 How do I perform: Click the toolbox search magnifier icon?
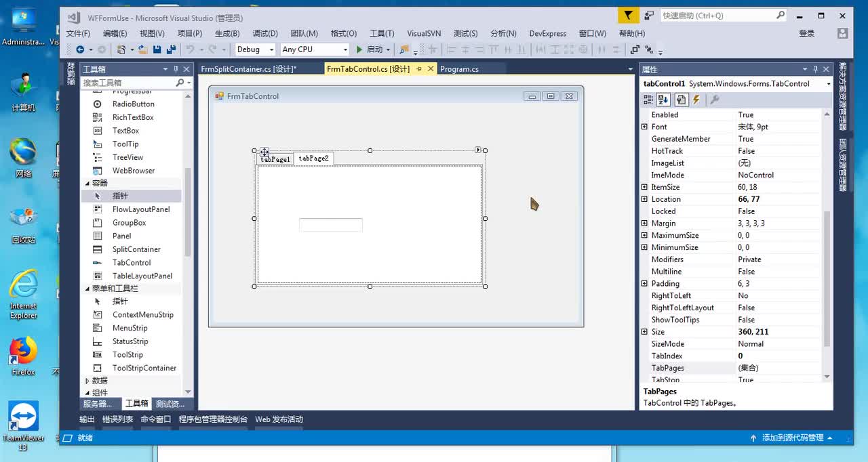tap(180, 83)
